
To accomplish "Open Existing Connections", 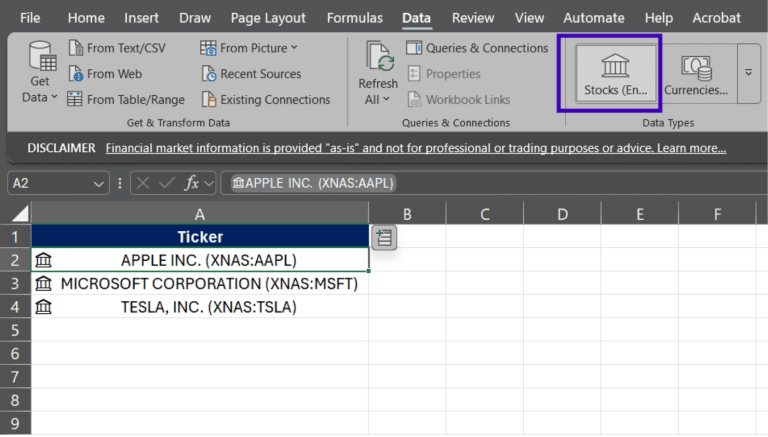I will 266,99.
